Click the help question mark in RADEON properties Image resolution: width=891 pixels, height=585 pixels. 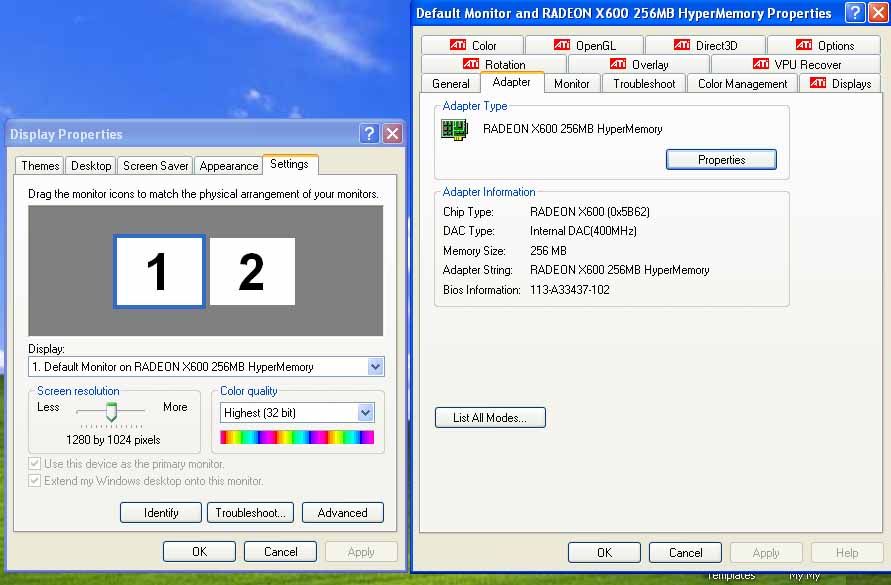pyautogui.click(x=855, y=13)
